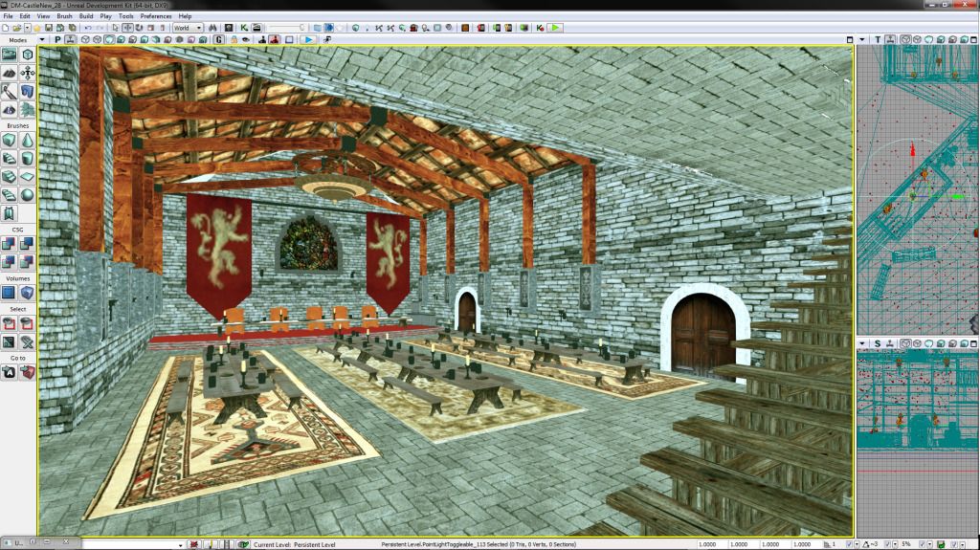Set main viewport to Brush Wireframe mode
Screen dimensions: 980x550
[85, 39]
